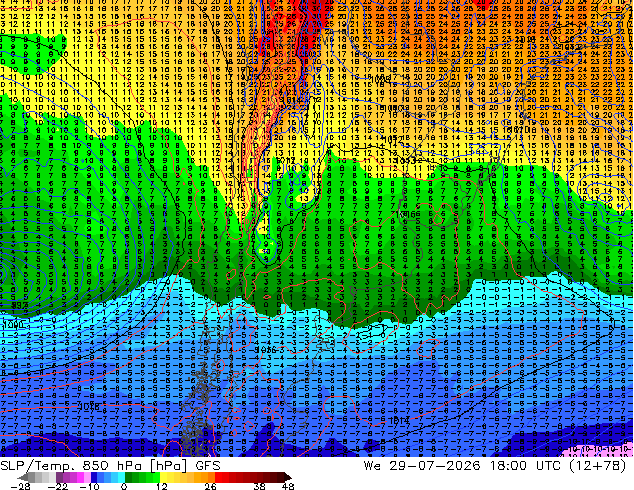
Task: Click the bright red section of the color scale
Action: (222, 477)
